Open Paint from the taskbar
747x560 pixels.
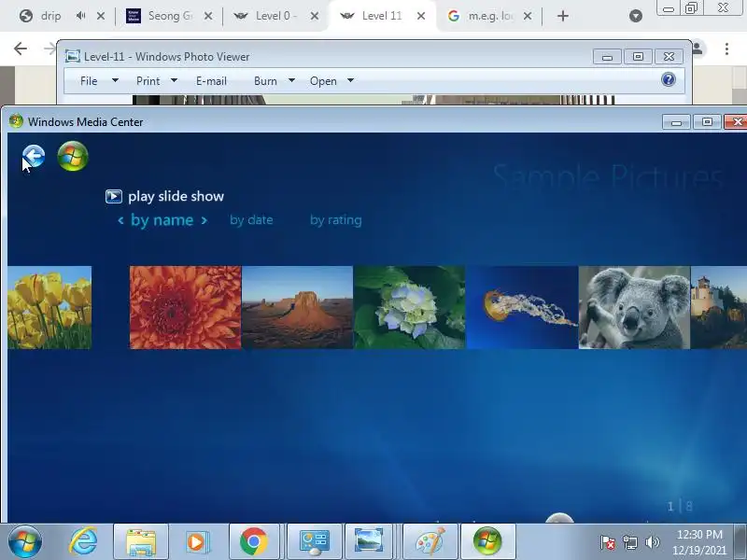430,541
